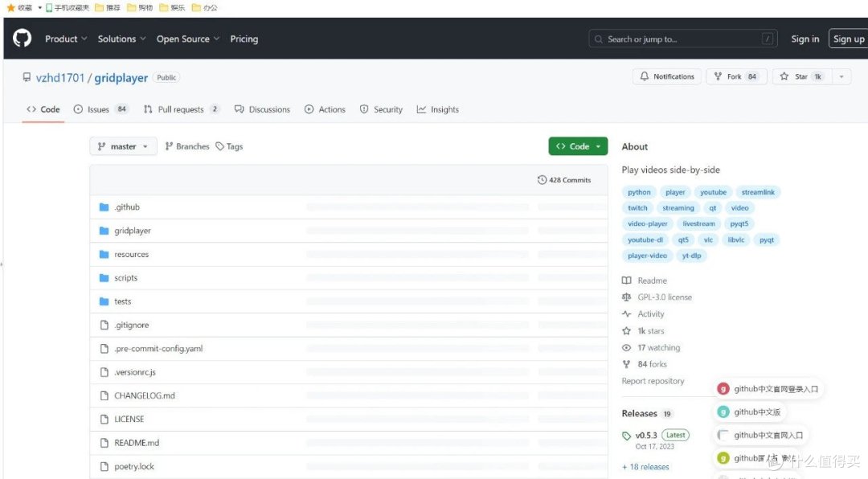
Task: Open the GPL-3.0 license link
Action: tap(657, 297)
